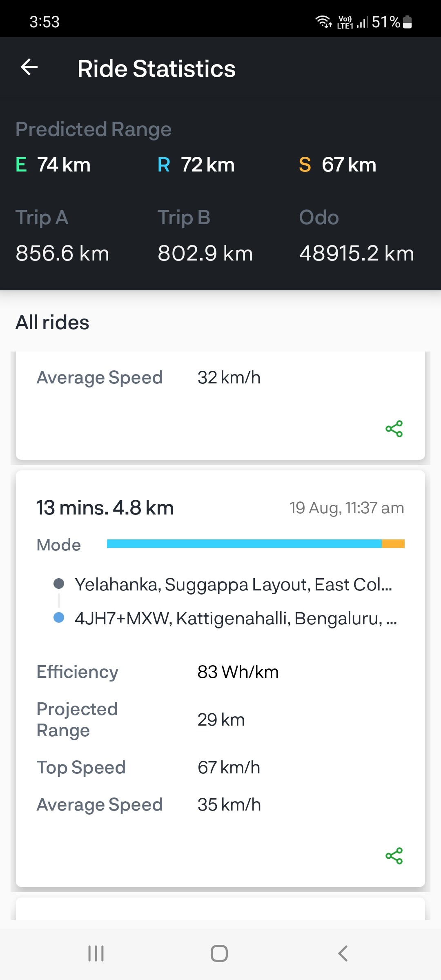Tap start location Yelahanka, Suggappa Layout
441x980 pixels.
point(233,585)
